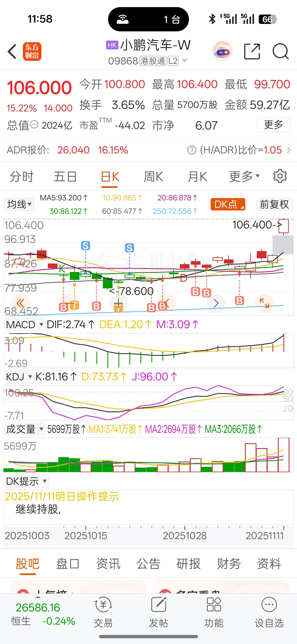Open the MACD indicator dropdown
The width and height of the screenshot is (297, 644).
[25, 325]
